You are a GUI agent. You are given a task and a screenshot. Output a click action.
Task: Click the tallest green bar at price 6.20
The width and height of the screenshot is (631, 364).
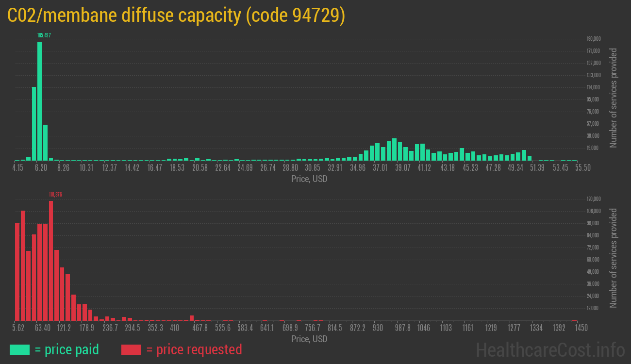[40, 97]
